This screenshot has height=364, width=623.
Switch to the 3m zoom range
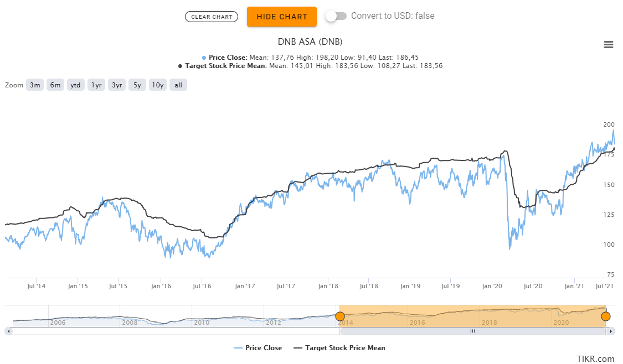(x=35, y=85)
